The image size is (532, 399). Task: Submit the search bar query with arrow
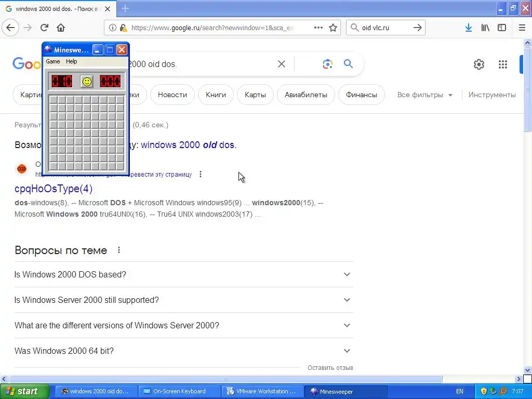pyautogui.click(x=418, y=28)
